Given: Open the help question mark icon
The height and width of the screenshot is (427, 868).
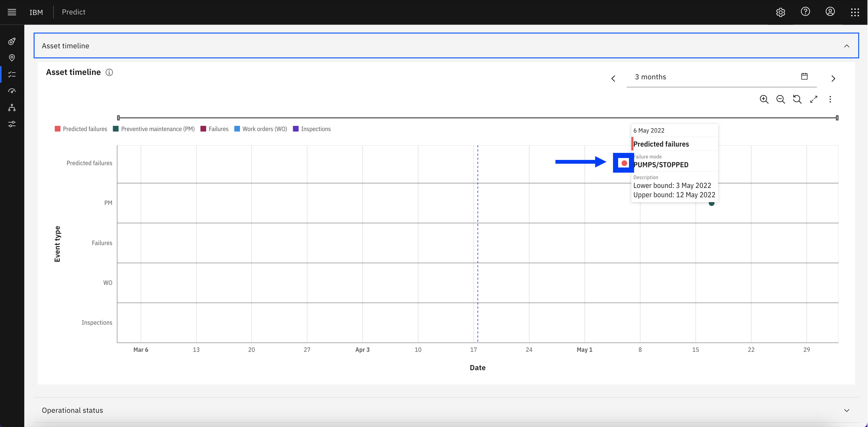Looking at the screenshot, I should pyautogui.click(x=805, y=12).
